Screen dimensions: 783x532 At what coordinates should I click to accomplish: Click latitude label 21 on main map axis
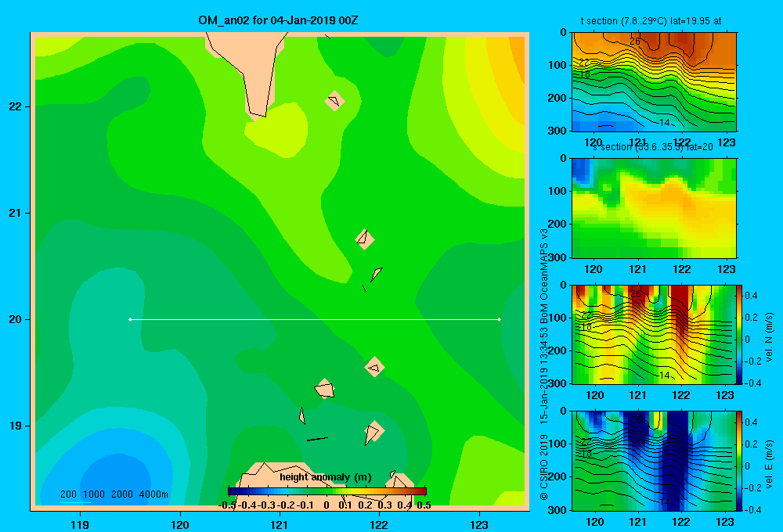pyautogui.click(x=16, y=213)
